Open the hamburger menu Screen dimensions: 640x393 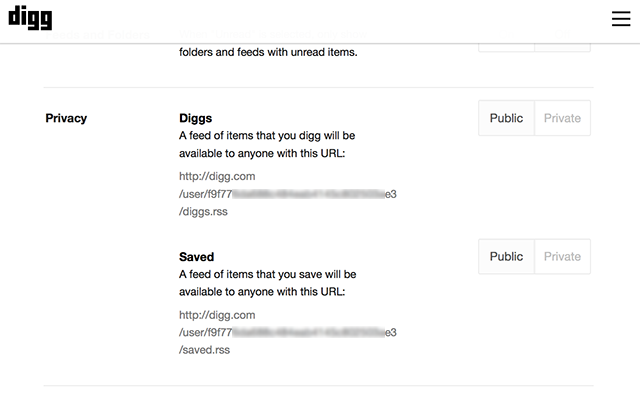click(621, 19)
